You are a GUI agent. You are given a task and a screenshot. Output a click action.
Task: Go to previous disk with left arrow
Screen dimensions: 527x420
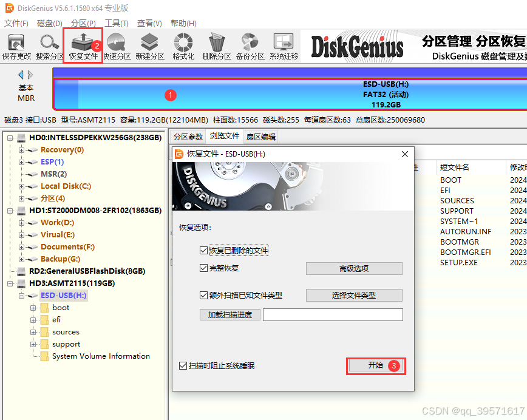click(21, 74)
